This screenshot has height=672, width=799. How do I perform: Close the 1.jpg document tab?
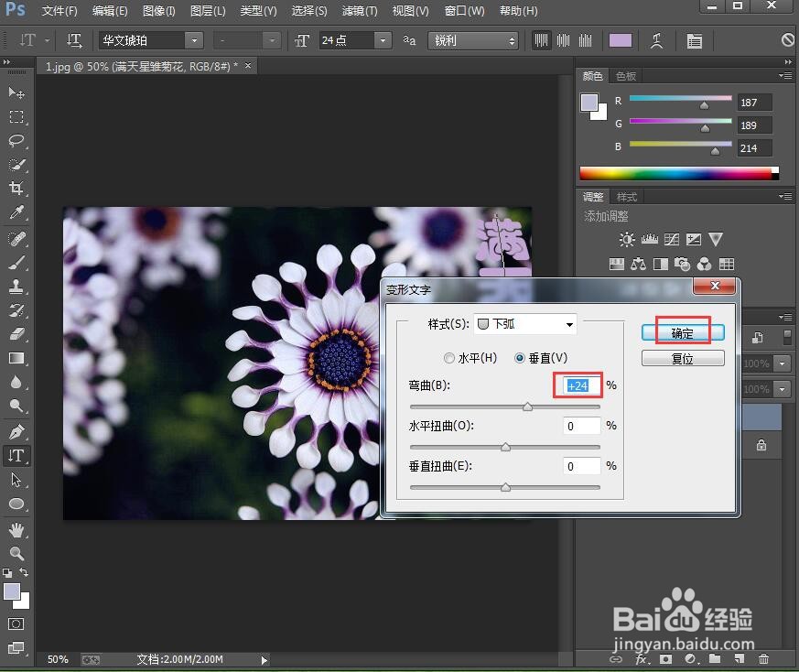(x=248, y=66)
